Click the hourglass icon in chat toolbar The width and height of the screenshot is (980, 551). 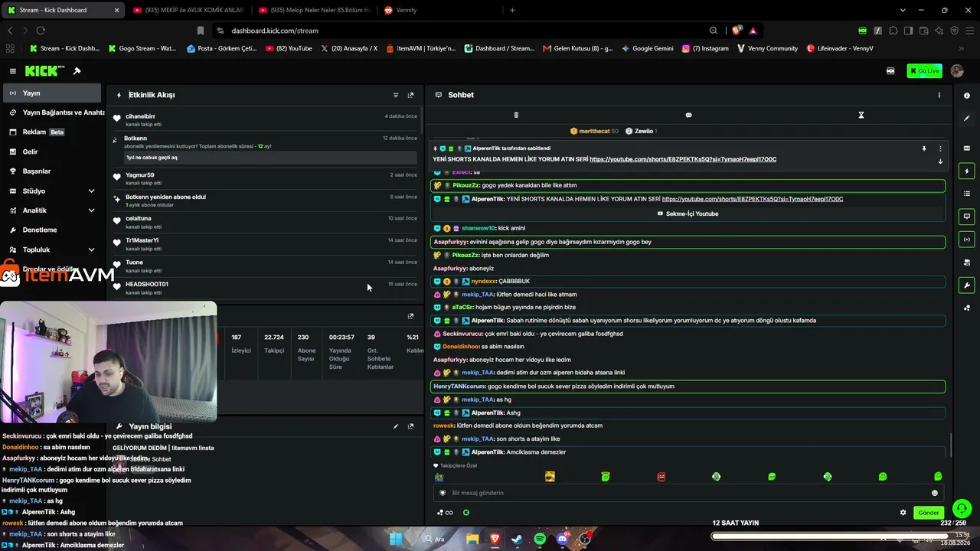point(861,115)
